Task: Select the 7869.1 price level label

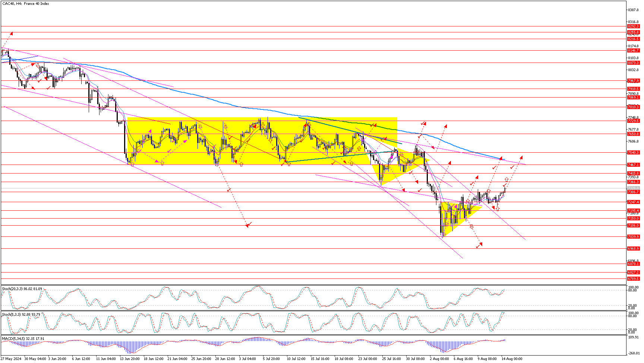Action: 633,97
